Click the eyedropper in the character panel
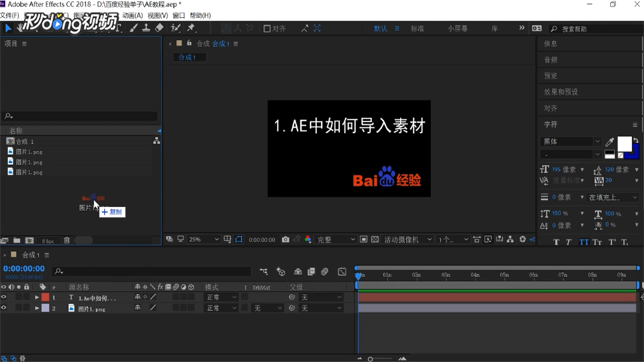Screen dimensions: 644x362 610,142
